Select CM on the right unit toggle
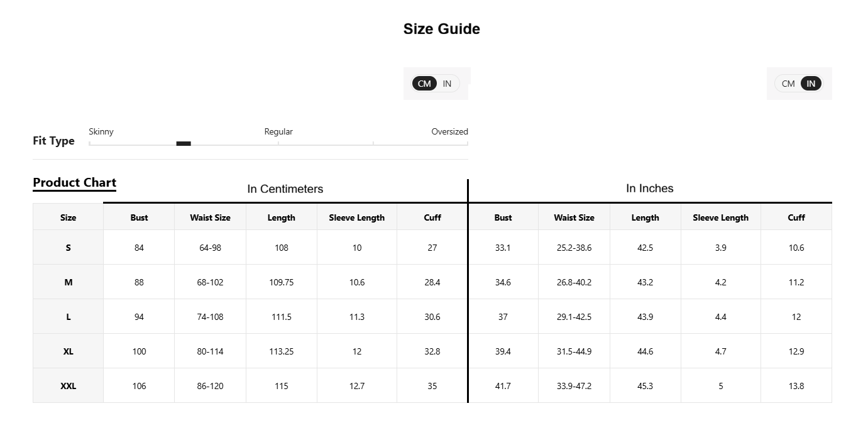Screen dimensions: 868x440 click(x=788, y=84)
